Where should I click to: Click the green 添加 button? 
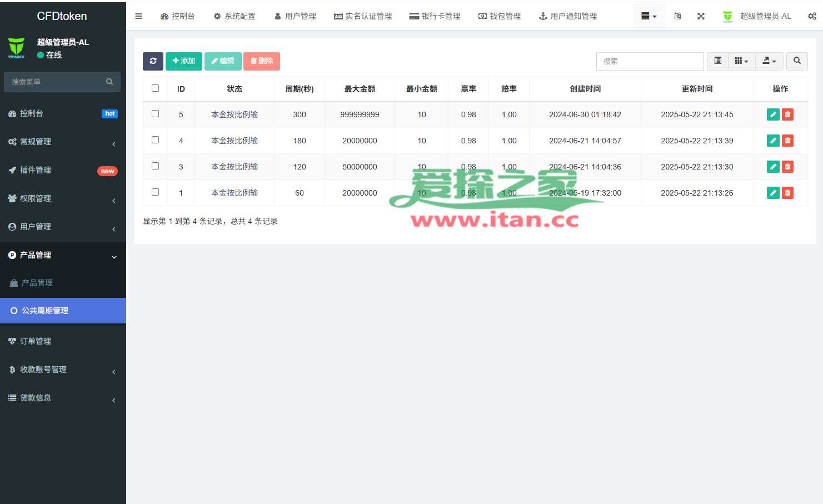click(184, 61)
